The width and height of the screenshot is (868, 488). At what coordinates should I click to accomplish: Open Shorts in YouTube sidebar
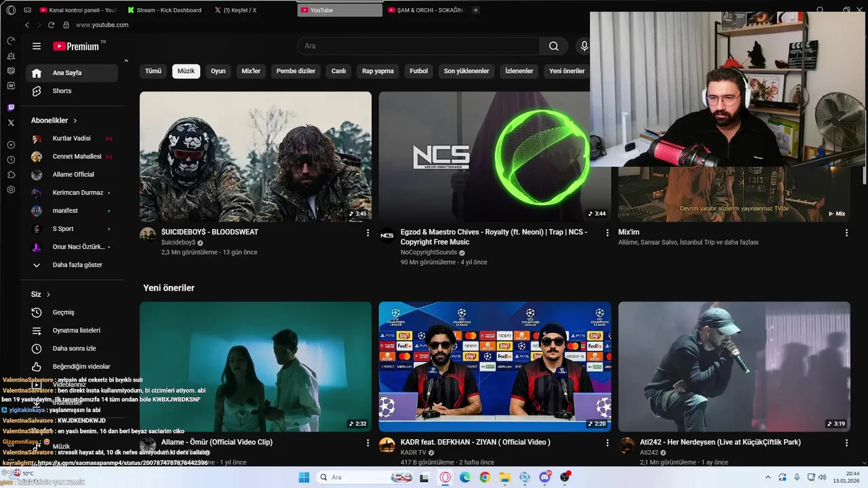[x=72, y=91]
